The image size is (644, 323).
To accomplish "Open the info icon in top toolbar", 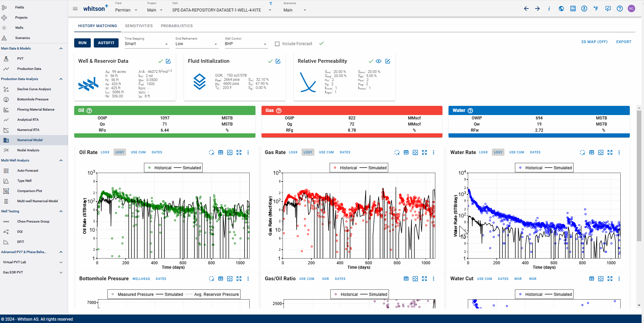I will pos(549,9).
